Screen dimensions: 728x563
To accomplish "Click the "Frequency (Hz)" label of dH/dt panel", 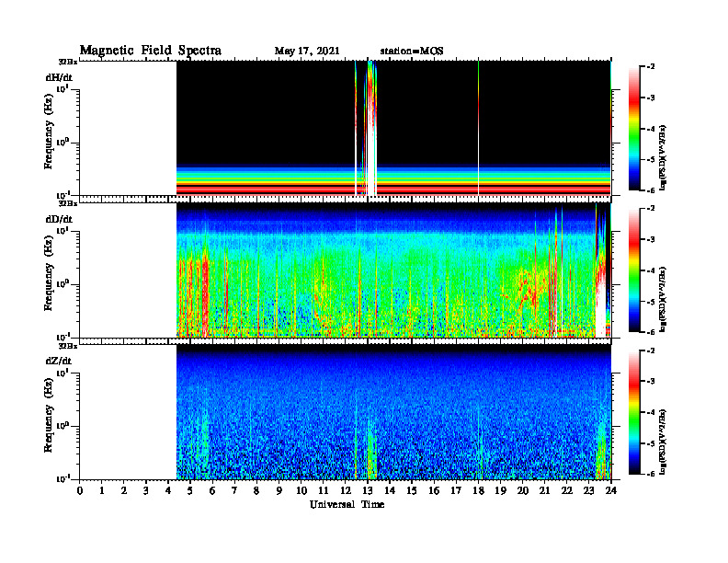I will click(x=49, y=132).
